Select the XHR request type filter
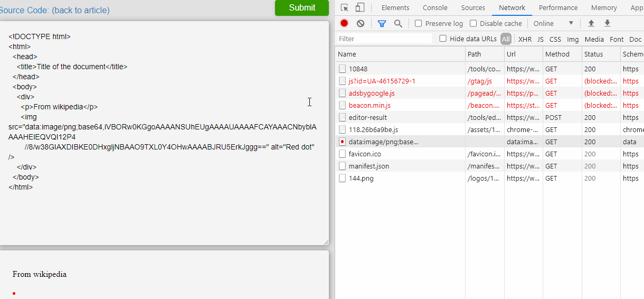644x299 pixels. 525,39
